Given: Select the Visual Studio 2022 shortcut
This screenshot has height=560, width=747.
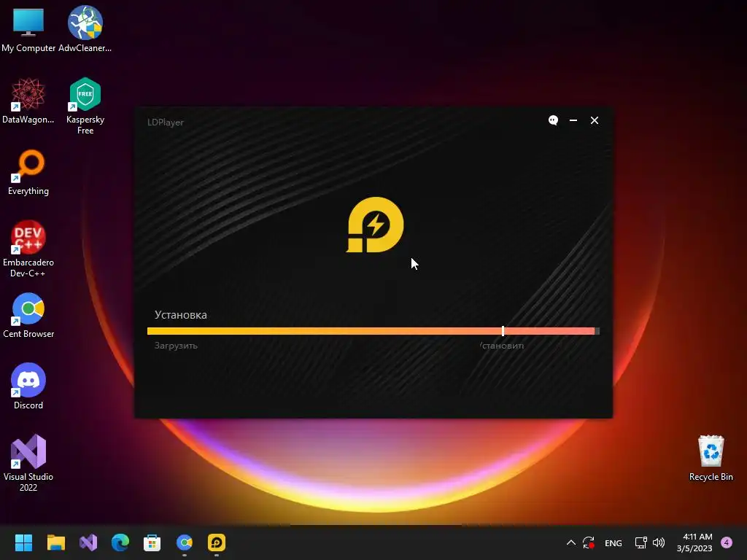Looking at the screenshot, I should [x=28, y=463].
